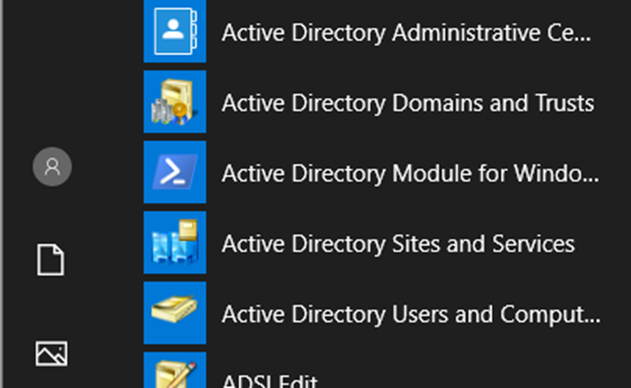Click the Domains and Trusts tile icon

click(175, 102)
